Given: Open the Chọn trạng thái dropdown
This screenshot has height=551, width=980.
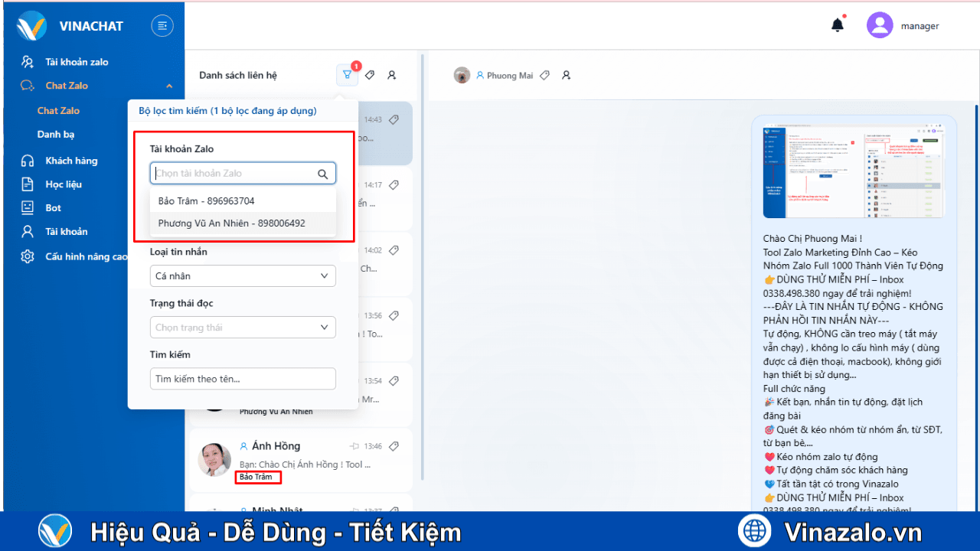Looking at the screenshot, I should tap(243, 327).
